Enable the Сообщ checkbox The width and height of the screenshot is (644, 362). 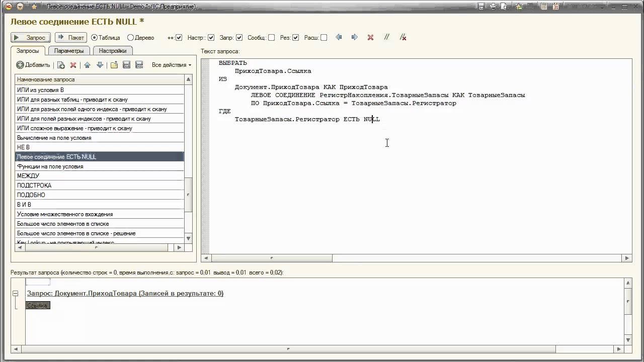coord(271,38)
